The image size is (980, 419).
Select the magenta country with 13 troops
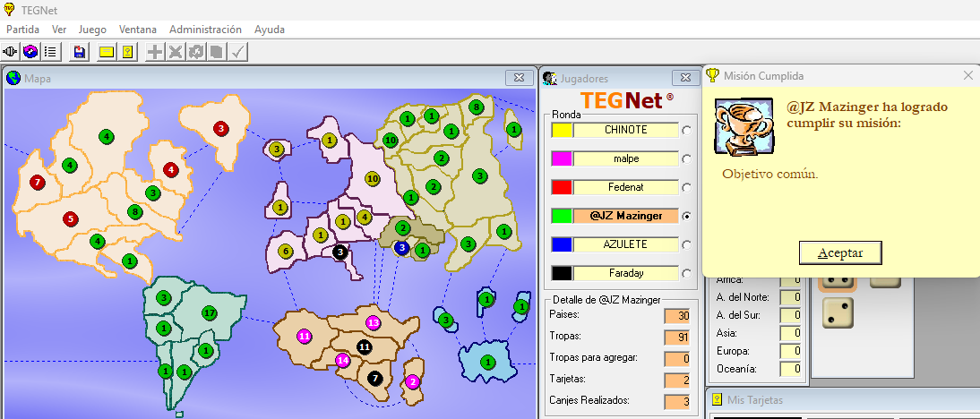point(374,323)
